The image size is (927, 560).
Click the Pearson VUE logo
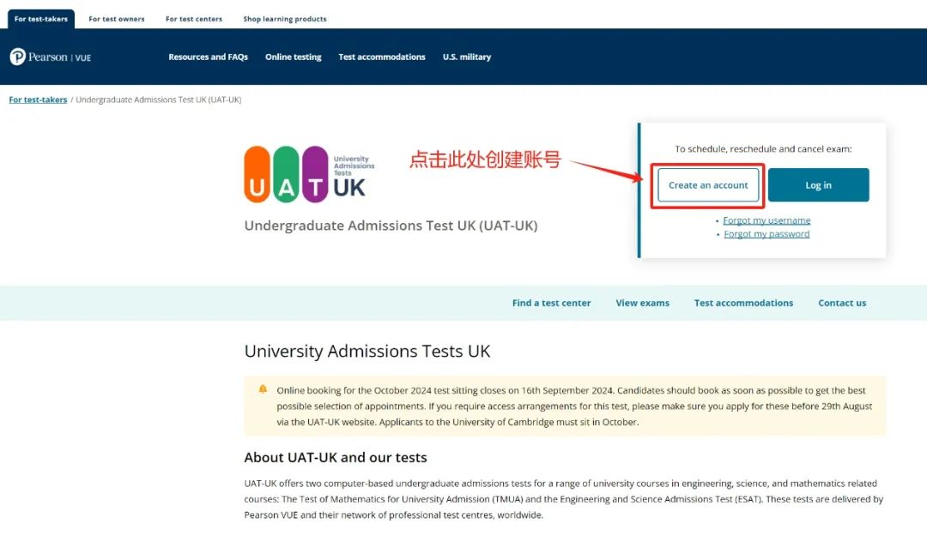point(51,57)
